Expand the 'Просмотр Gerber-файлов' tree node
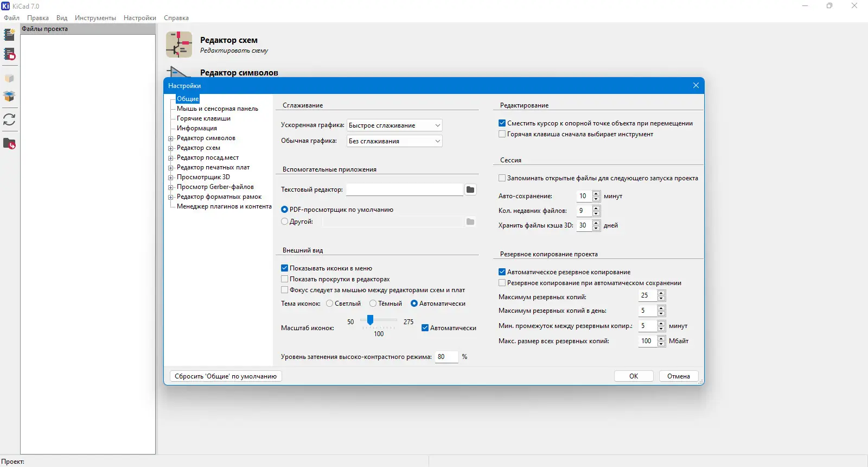This screenshot has width=868, height=467. pos(170,187)
